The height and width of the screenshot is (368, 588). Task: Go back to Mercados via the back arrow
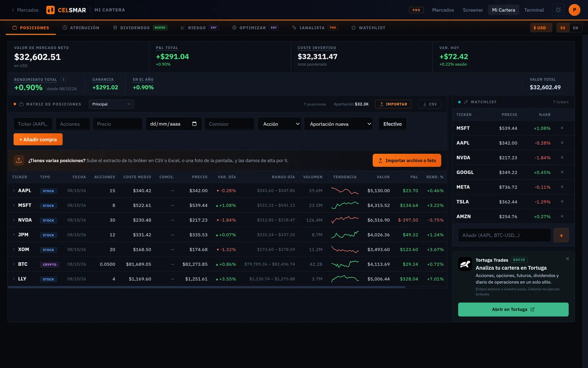pyautogui.click(x=25, y=10)
